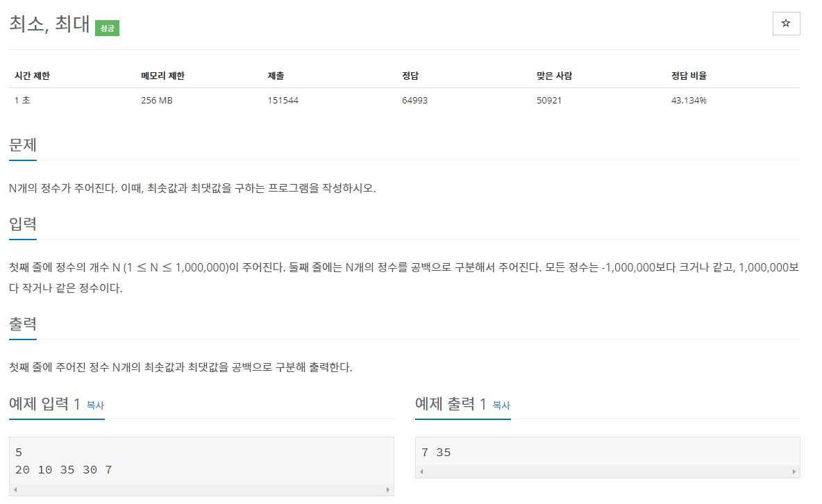Click the 최소, 최대 problem title
Viewport: 822px width, 504px height.
pyautogui.click(x=49, y=24)
